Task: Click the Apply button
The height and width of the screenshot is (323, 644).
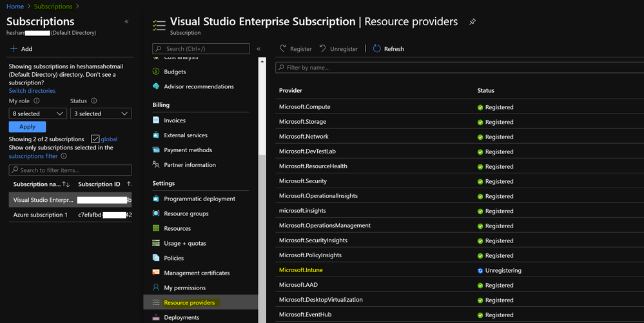Action: pyautogui.click(x=27, y=126)
